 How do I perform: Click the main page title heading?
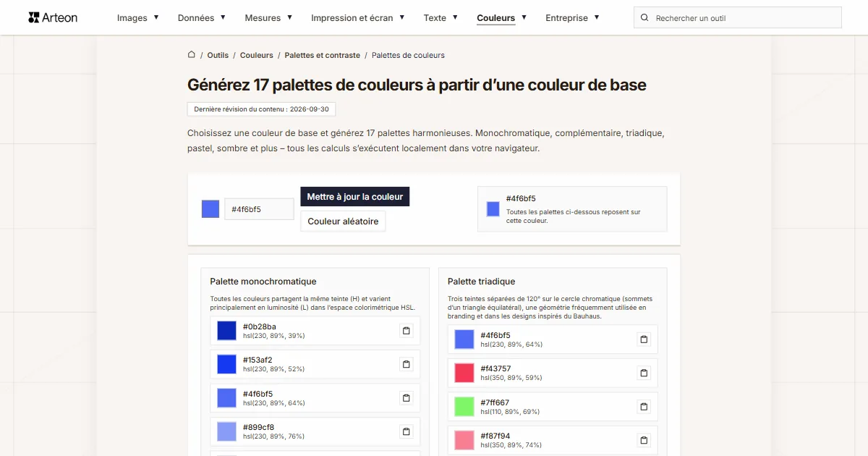417,85
